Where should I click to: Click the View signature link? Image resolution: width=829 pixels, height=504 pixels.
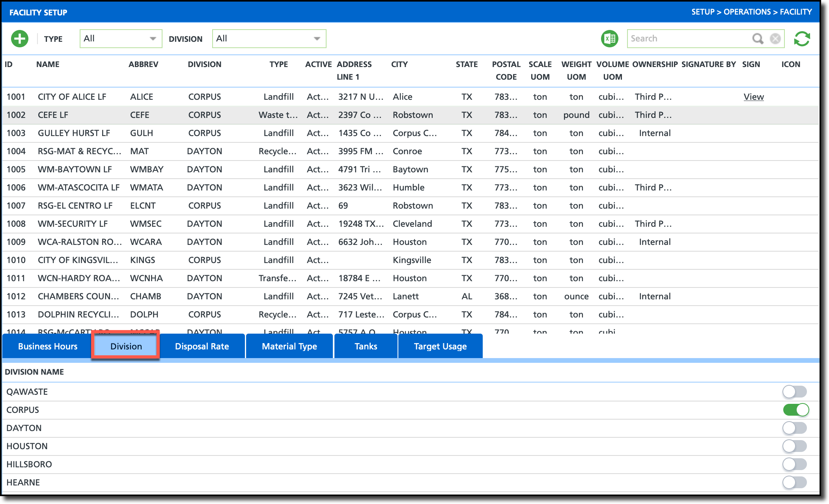[x=753, y=97]
